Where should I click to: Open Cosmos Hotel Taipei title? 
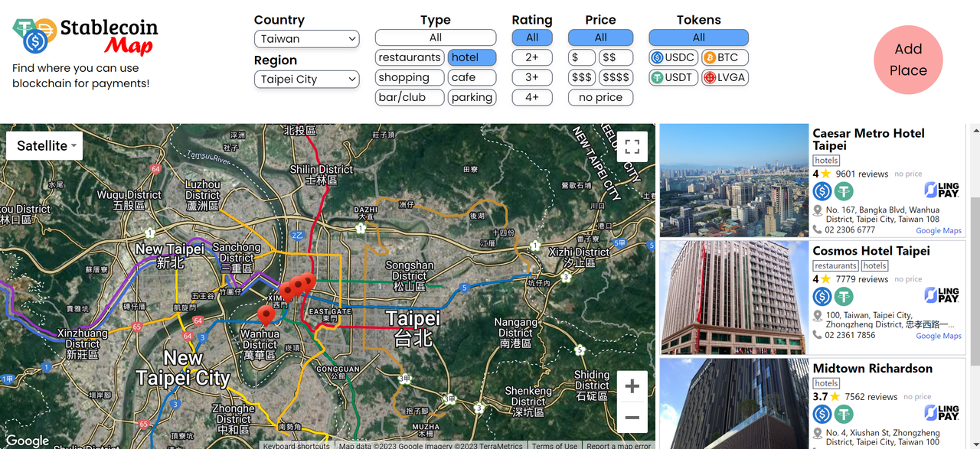click(x=871, y=251)
